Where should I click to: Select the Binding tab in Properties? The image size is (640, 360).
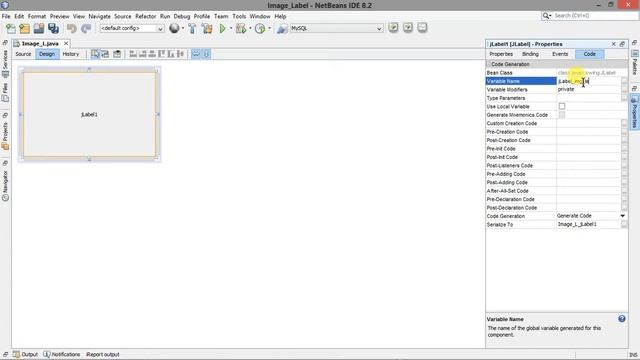pyautogui.click(x=530, y=54)
